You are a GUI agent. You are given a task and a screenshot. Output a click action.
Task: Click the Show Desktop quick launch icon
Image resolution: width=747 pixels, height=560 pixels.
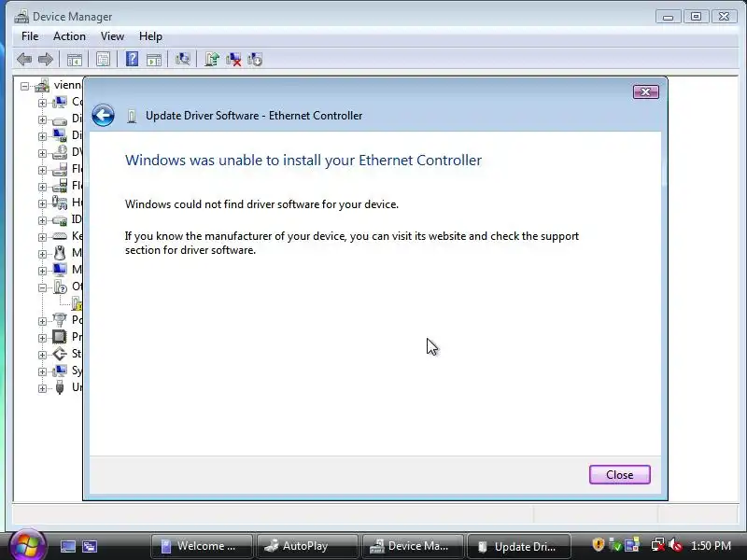point(67,546)
